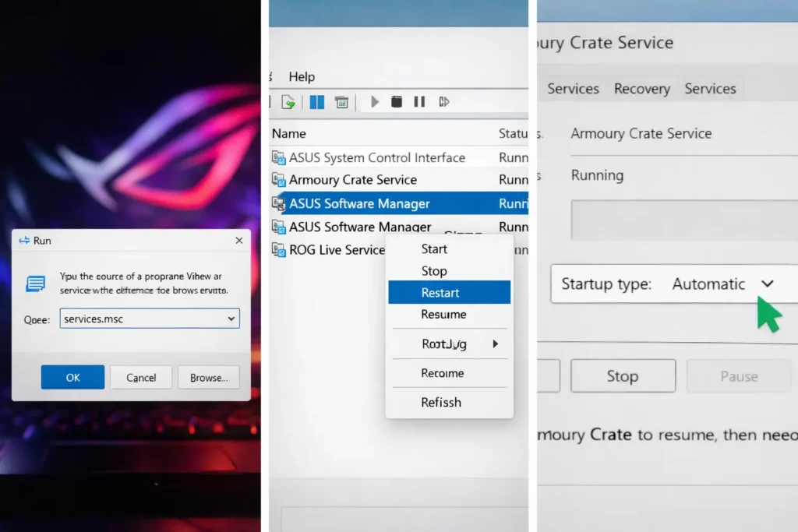This screenshot has height=532, width=798.
Task: Open the Help menu
Action: click(304, 76)
